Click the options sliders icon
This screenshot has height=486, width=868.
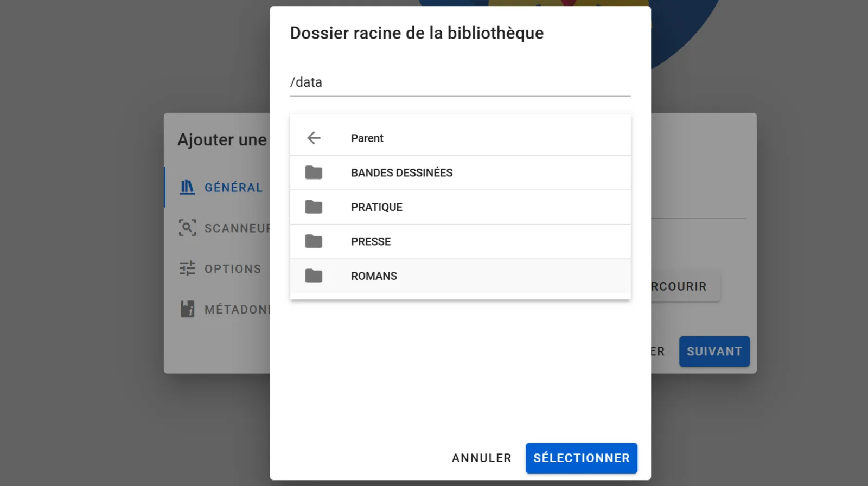[187, 268]
